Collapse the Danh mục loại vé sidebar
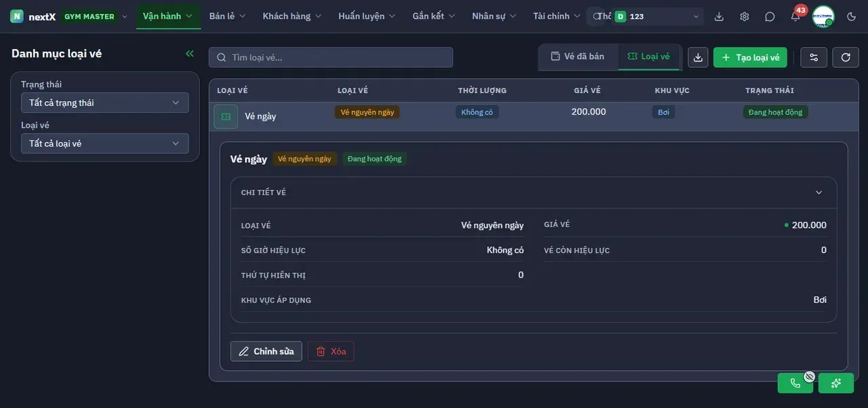 [x=190, y=54]
